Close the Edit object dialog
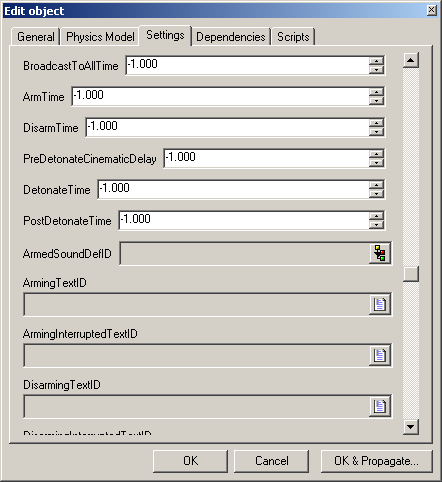The width and height of the screenshot is (442, 482). [x=432, y=10]
